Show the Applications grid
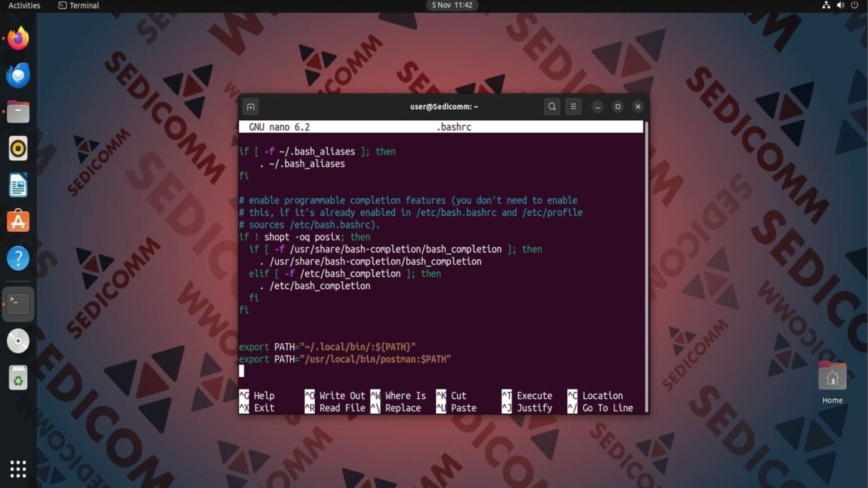Image resolution: width=868 pixels, height=488 pixels. coord(18,468)
